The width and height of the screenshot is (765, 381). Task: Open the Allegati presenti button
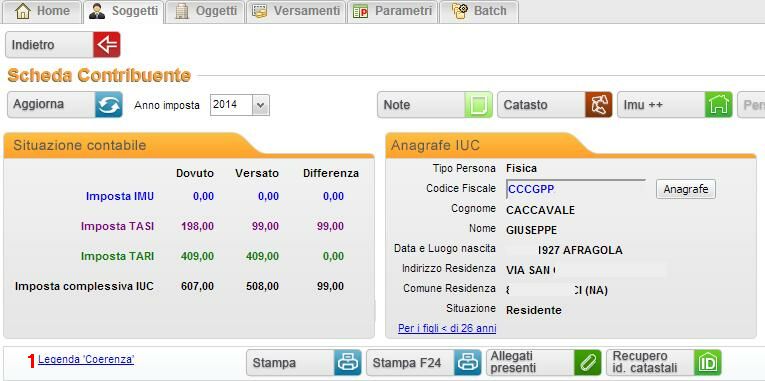tap(544, 363)
